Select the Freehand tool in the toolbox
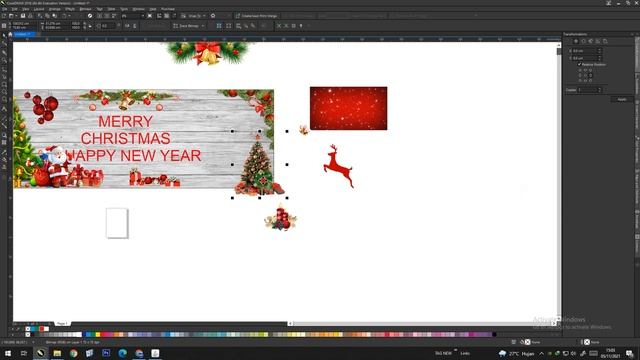 (x=4, y=69)
